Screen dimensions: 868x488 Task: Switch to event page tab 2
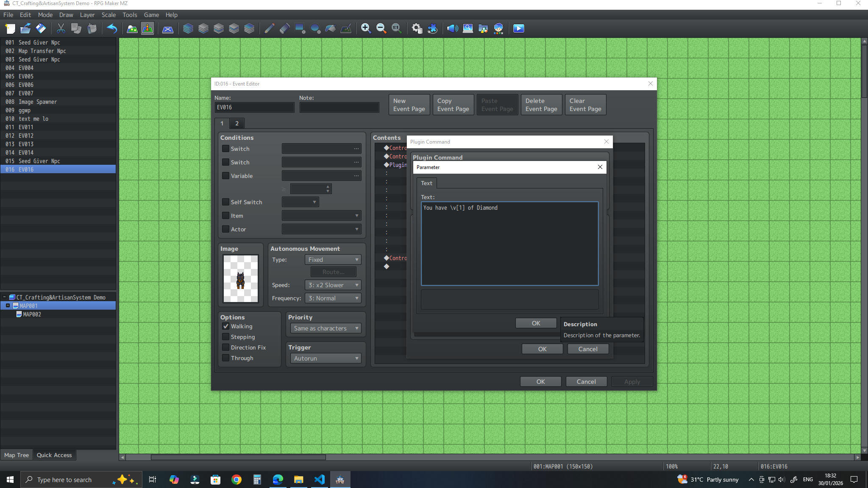(x=237, y=123)
